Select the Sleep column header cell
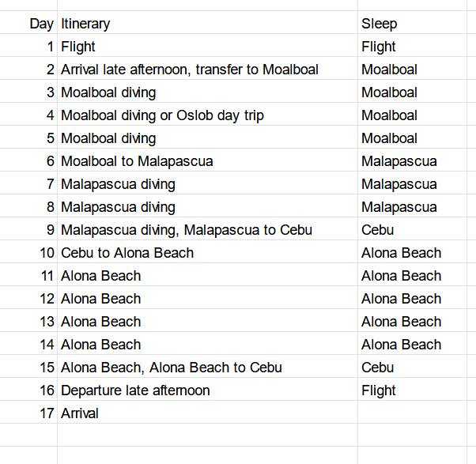The width and height of the screenshot is (476, 464). (x=380, y=24)
